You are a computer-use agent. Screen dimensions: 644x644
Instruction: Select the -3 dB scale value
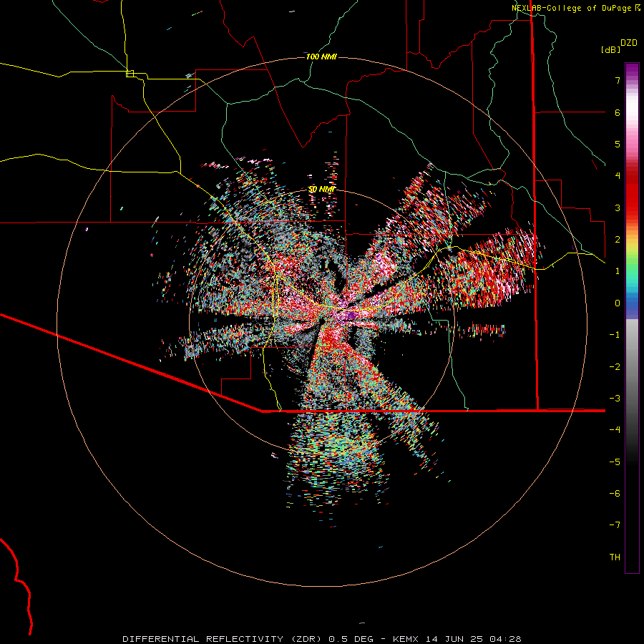pos(615,399)
